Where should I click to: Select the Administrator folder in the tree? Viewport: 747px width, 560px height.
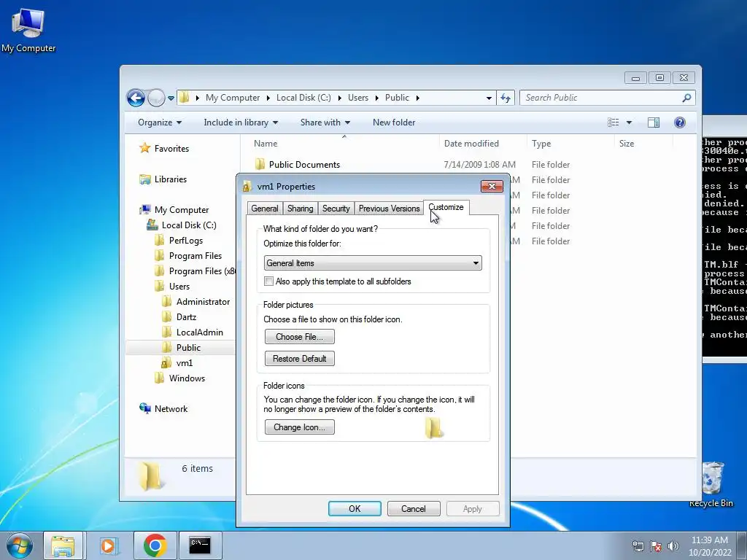pyautogui.click(x=196, y=301)
